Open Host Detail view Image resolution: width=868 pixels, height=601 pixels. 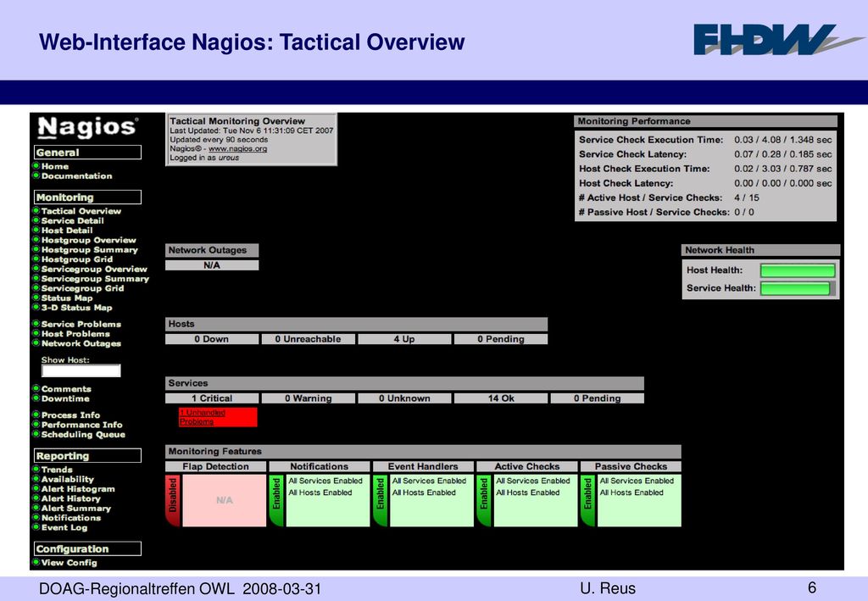click(67, 231)
